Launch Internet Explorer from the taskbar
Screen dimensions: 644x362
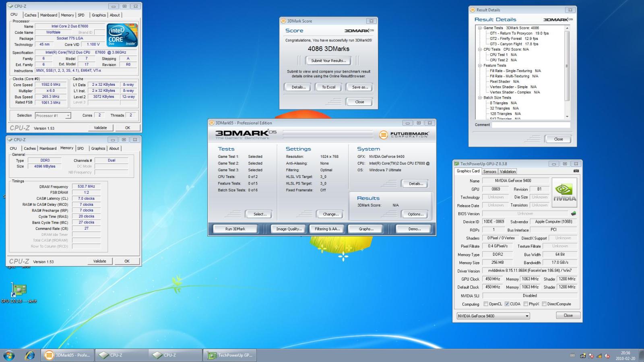pos(30,355)
